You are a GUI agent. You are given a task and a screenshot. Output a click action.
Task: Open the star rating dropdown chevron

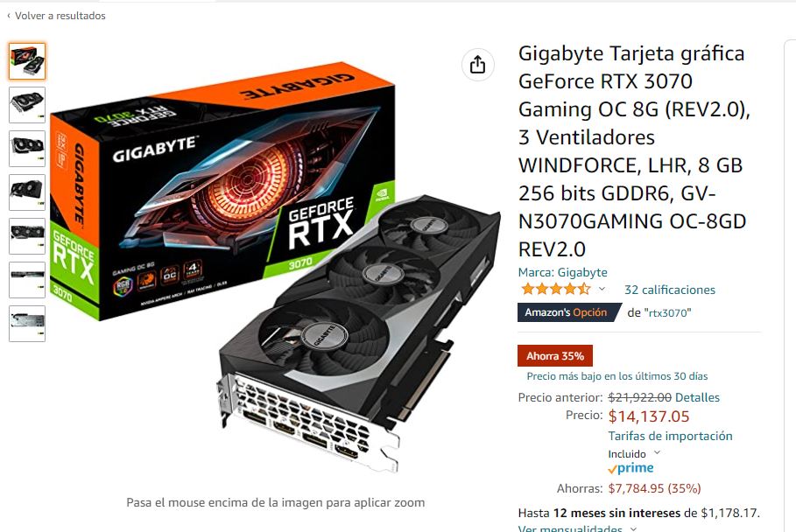pyautogui.click(x=602, y=289)
